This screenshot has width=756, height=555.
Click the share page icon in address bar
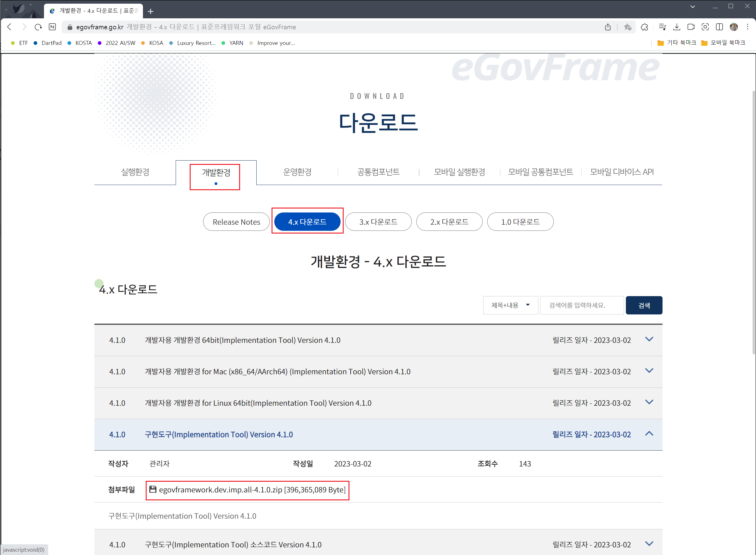(608, 27)
